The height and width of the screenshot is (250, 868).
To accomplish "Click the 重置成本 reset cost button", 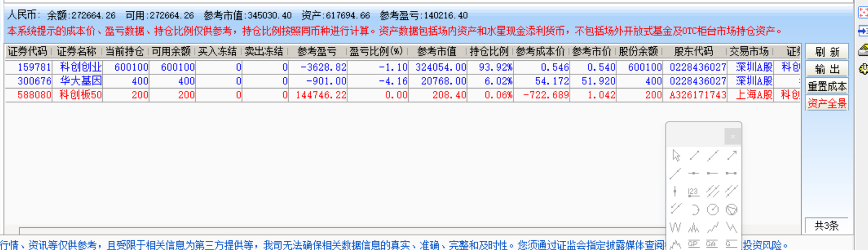I will pyautogui.click(x=827, y=86).
